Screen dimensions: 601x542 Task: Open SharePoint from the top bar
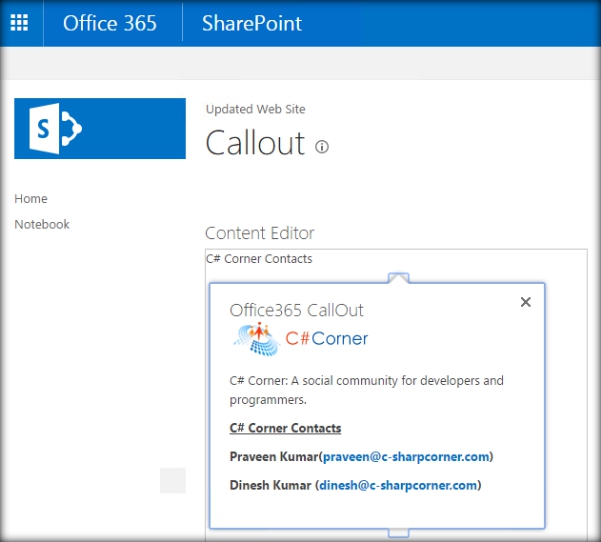point(252,23)
